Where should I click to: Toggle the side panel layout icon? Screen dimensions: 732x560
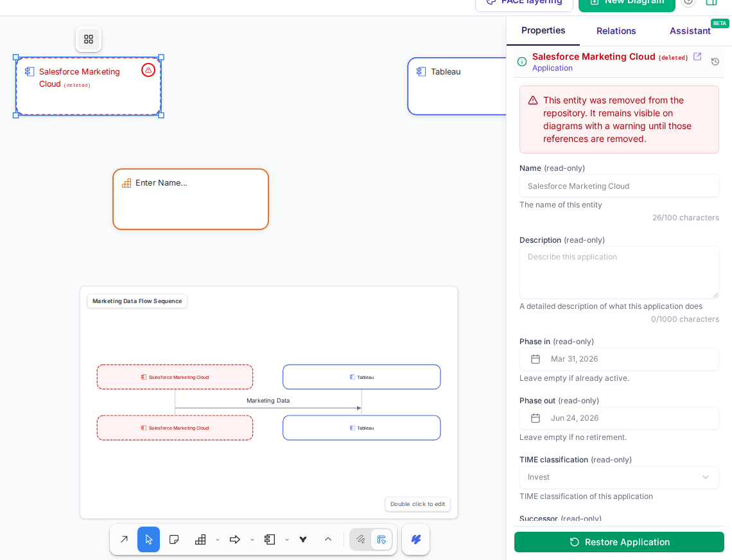[711, 2]
